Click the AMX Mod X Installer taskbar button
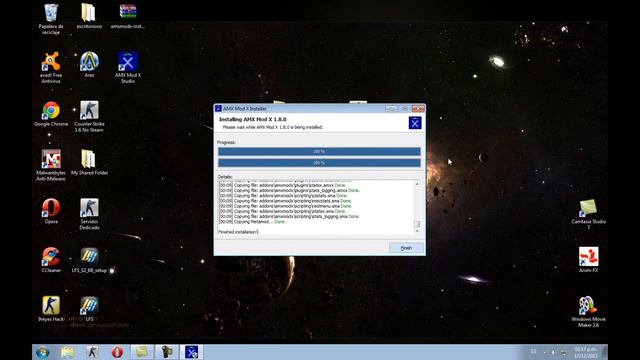This screenshot has width=640, height=360. coord(191,352)
